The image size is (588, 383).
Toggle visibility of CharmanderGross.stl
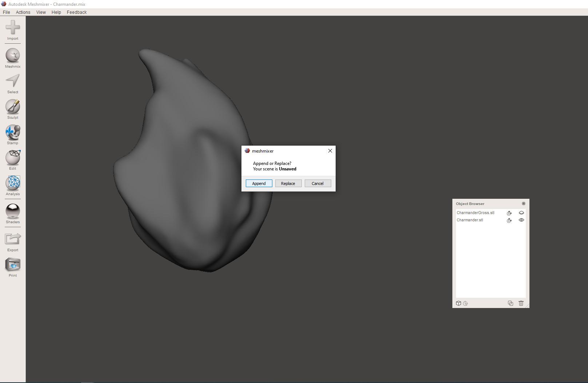coord(521,213)
